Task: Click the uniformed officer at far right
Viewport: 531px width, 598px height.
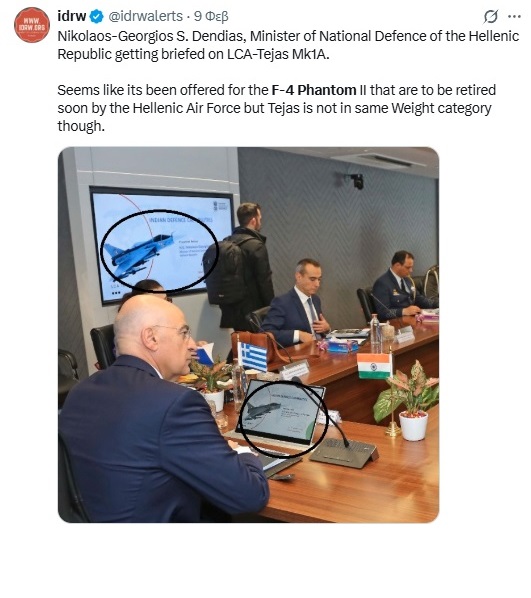Action: coord(401,285)
